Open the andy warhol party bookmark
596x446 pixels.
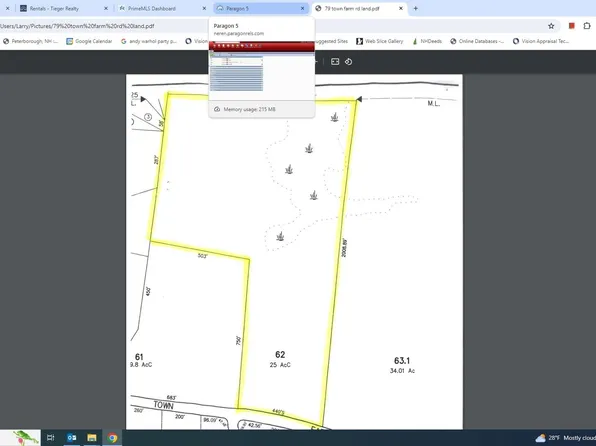pyautogui.click(x=149, y=41)
